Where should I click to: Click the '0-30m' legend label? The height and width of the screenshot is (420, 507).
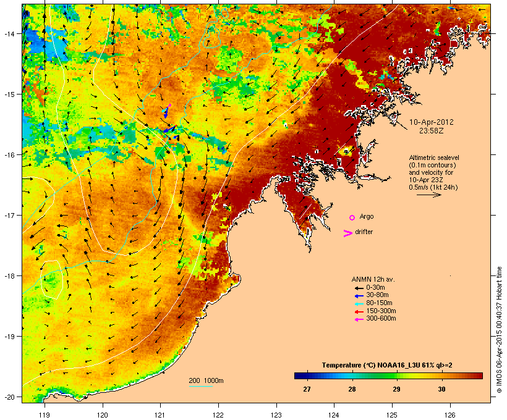pyautogui.click(x=375, y=288)
